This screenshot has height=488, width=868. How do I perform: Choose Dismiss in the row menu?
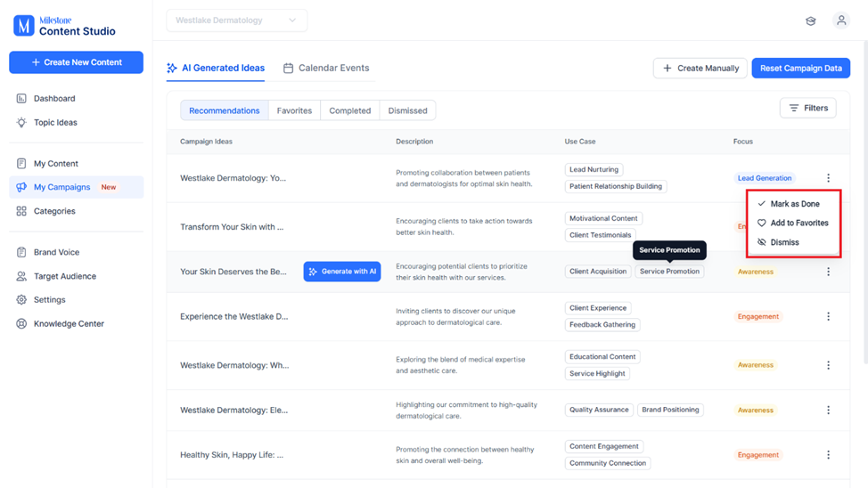pyautogui.click(x=794, y=242)
